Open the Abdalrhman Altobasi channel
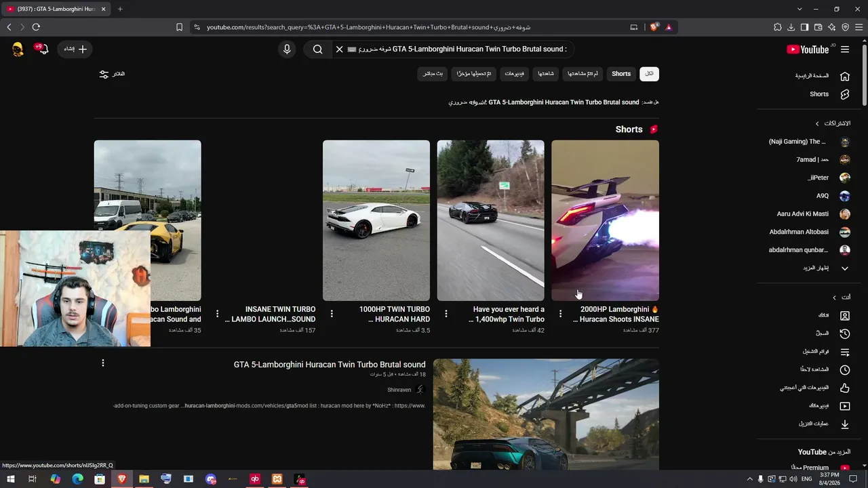This screenshot has height=488, width=868. point(808,232)
